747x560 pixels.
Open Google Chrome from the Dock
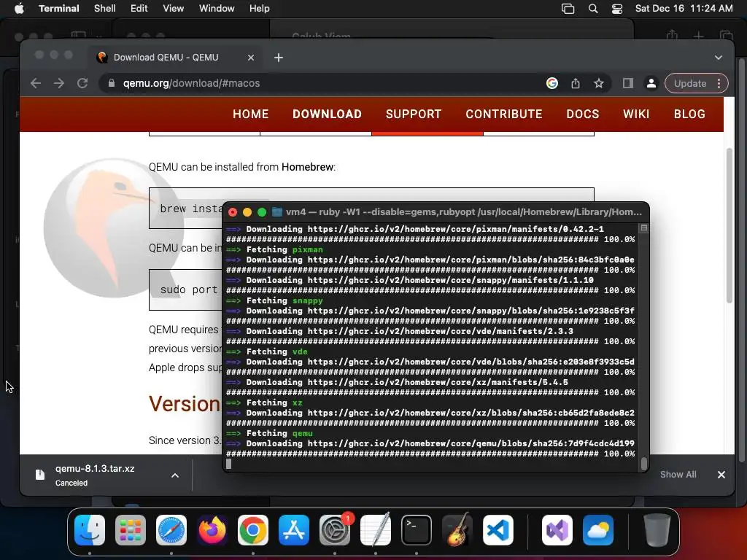click(253, 530)
